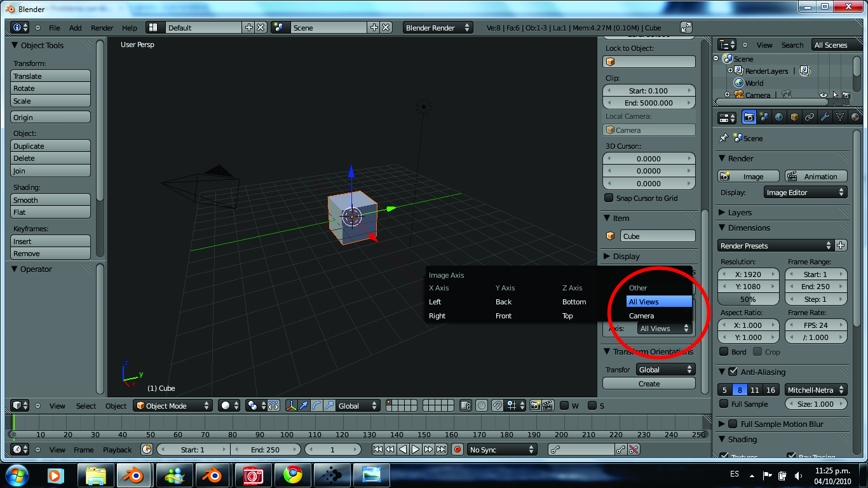The image size is (868, 488).
Task: Click the Duplicate button
Action: pyautogui.click(x=51, y=146)
